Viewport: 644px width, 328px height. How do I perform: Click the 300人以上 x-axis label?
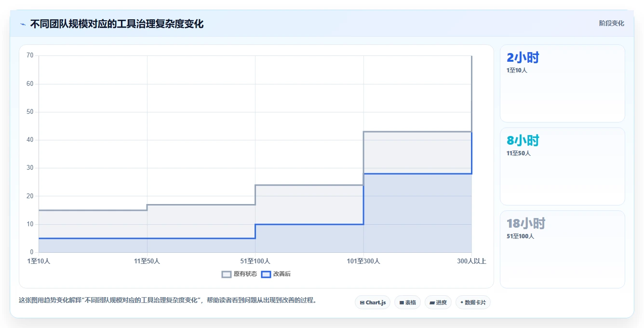[x=471, y=261]
